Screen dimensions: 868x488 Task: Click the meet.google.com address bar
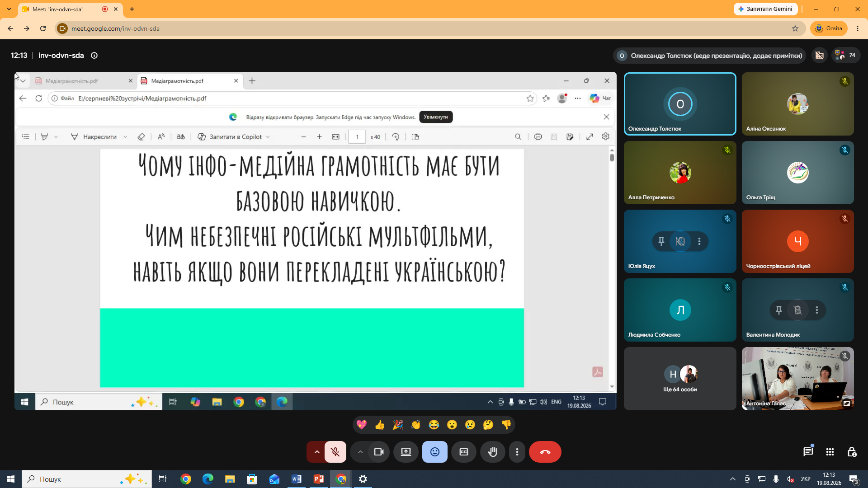tap(429, 28)
